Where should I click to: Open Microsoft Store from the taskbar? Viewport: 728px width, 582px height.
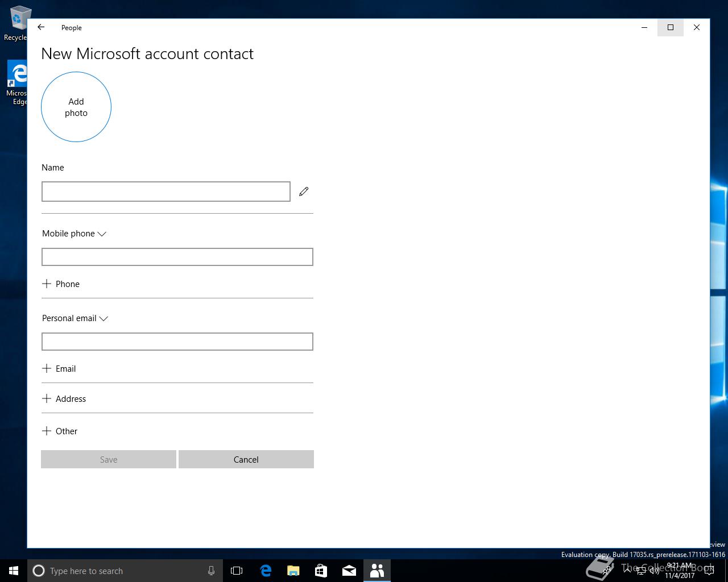click(x=321, y=571)
